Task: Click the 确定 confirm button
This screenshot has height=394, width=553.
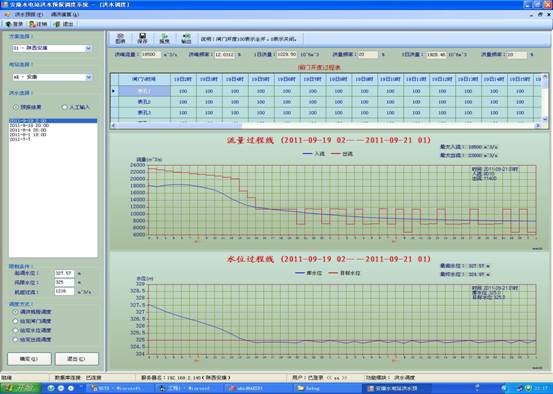Action: (x=29, y=359)
